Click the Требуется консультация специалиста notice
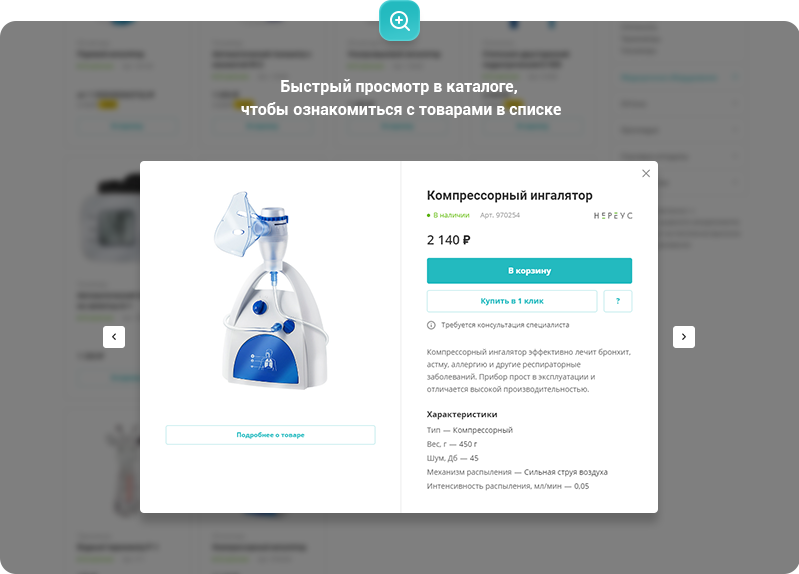This screenshot has width=799, height=574. 505,325
